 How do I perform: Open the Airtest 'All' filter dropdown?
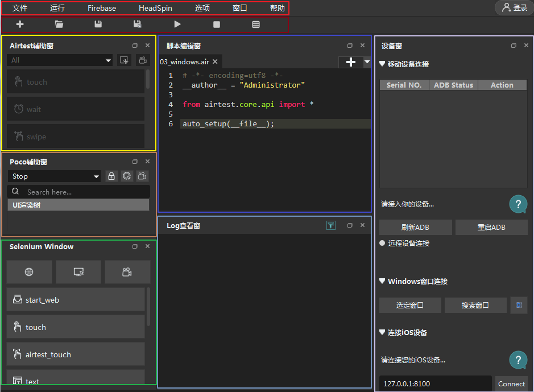coord(60,60)
